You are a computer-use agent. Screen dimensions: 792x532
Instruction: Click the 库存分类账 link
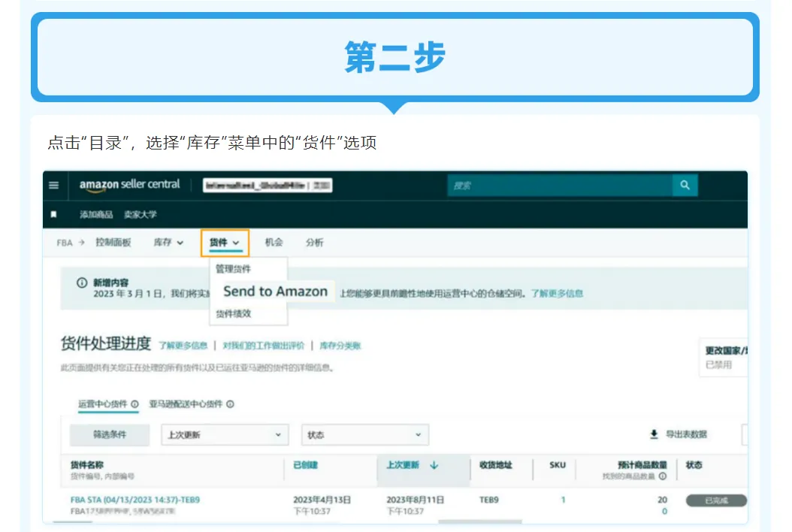pyautogui.click(x=340, y=346)
